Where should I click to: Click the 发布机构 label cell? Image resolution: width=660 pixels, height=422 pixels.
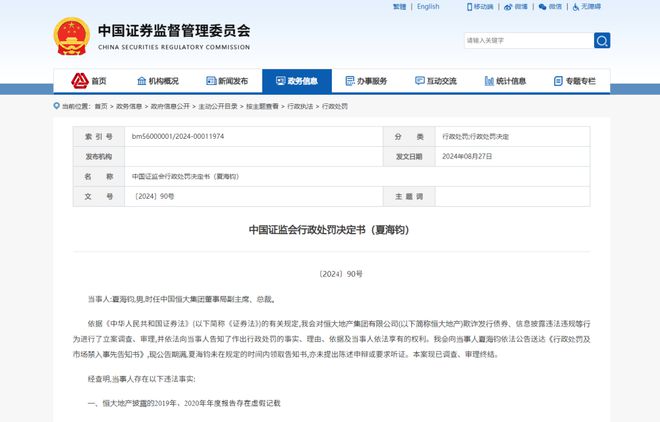tap(99, 156)
